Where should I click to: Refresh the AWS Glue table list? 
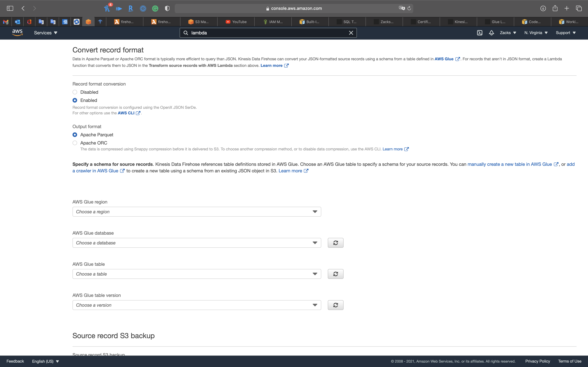click(x=335, y=274)
